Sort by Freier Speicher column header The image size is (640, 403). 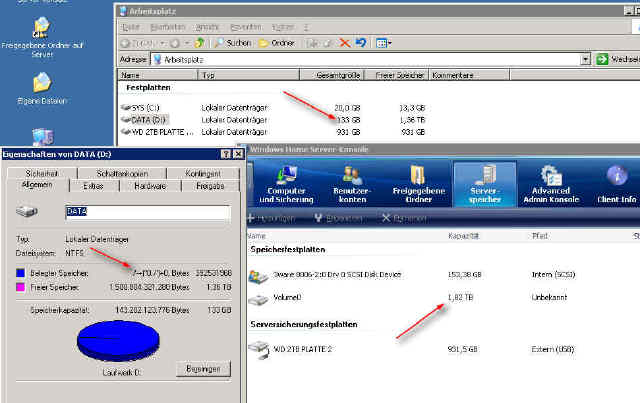pos(396,75)
